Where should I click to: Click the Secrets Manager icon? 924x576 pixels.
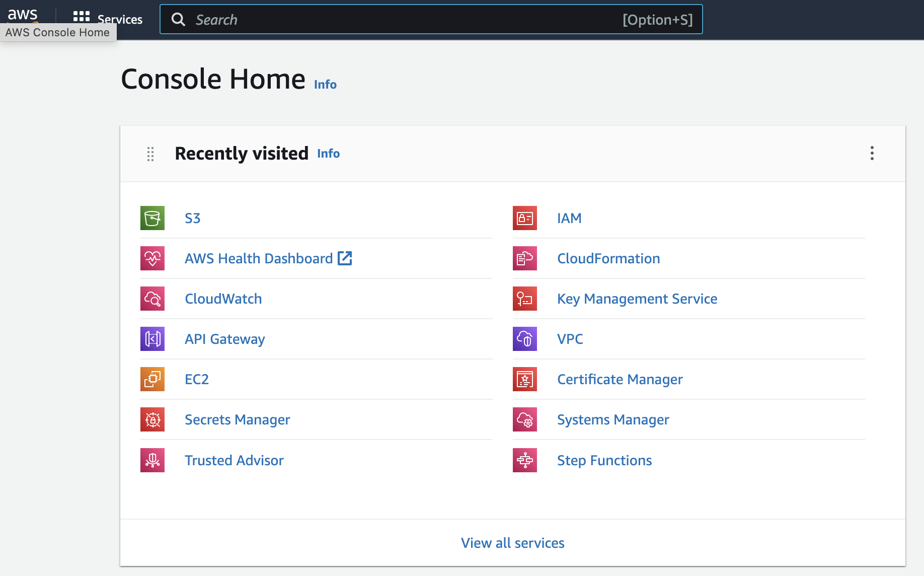pyautogui.click(x=152, y=419)
